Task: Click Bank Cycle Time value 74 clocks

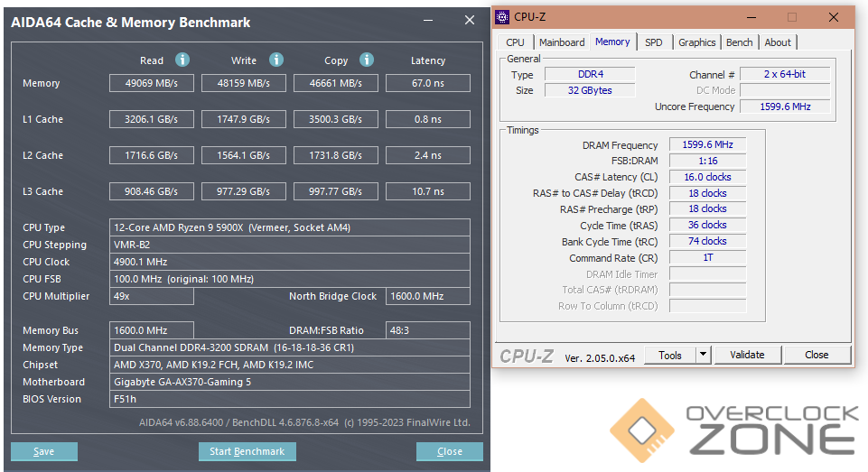Action: [707, 241]
